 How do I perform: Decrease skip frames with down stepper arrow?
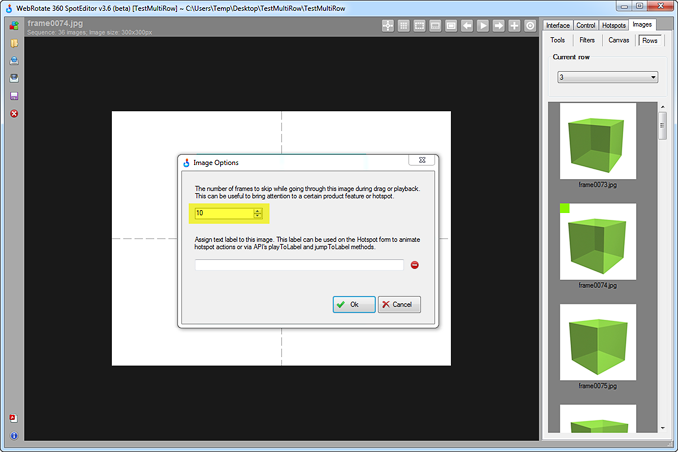258,215
